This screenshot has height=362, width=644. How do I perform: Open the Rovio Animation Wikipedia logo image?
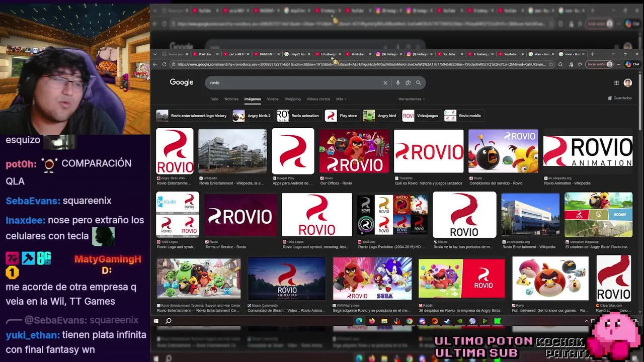click(x=588, y=151)
